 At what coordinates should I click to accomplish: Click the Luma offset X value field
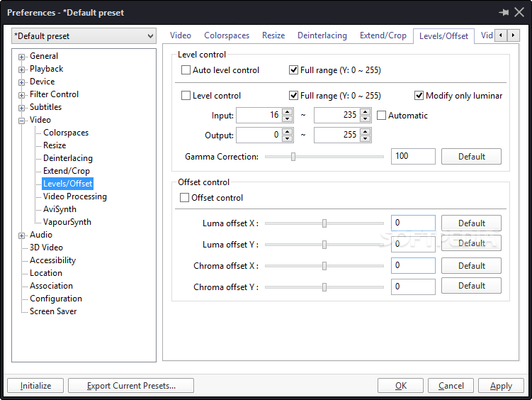[413, 223]
